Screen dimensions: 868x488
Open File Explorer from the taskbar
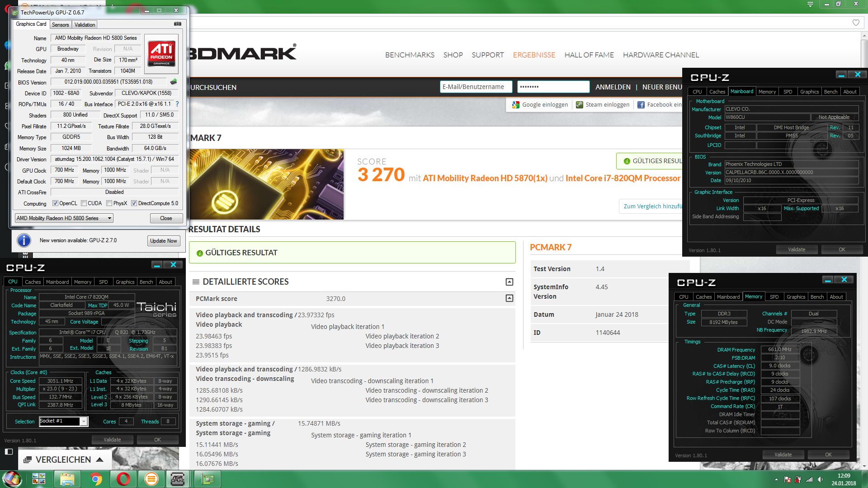67,479
